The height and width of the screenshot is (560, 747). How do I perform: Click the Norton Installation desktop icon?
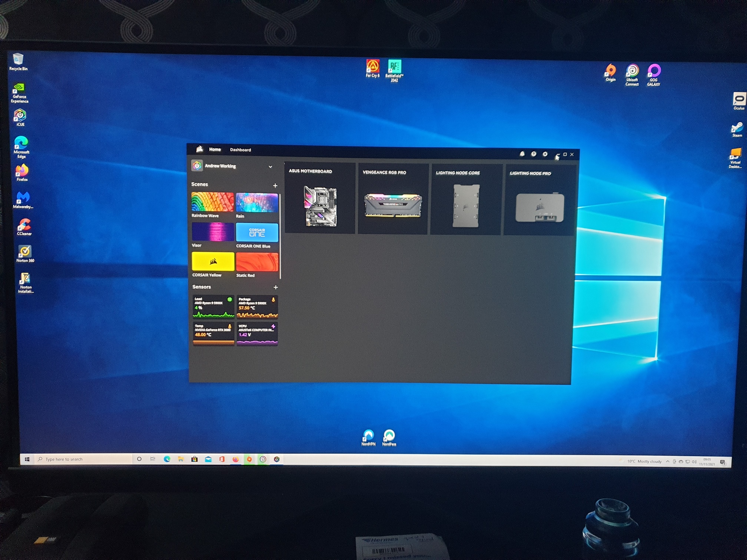tap(26, 283)
